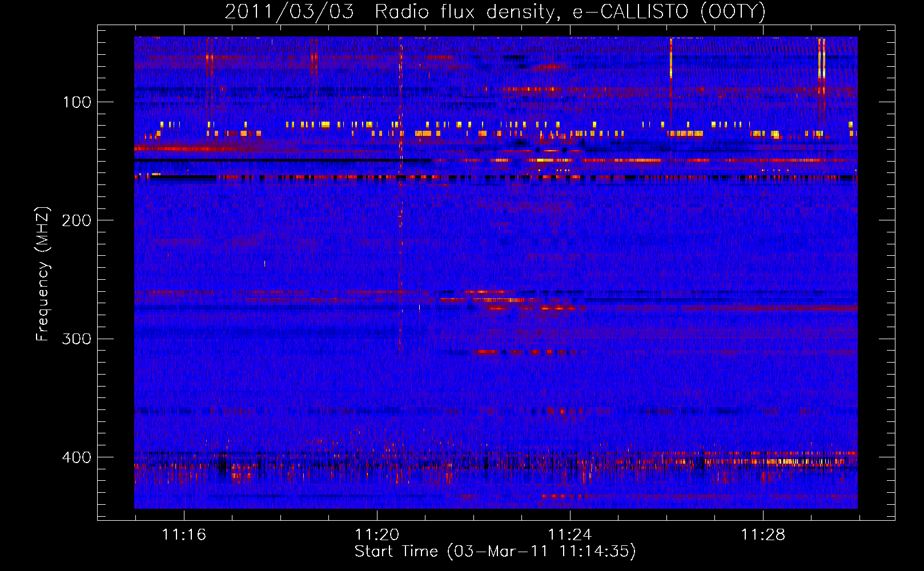Screen dimensions: 924x571
Task: Select the 400 frequency axis label
Action: (77, 457)
